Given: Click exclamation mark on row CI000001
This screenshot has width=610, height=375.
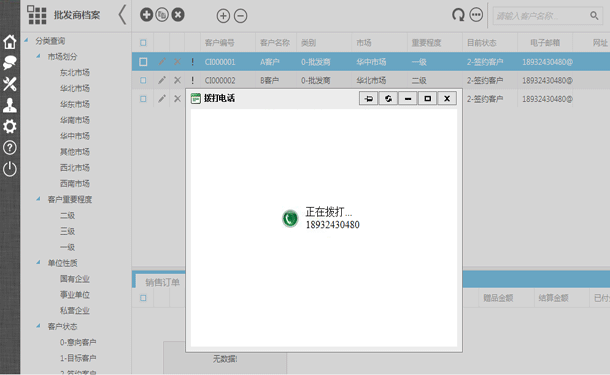Looking at the screenshot, I should [193, 61].
